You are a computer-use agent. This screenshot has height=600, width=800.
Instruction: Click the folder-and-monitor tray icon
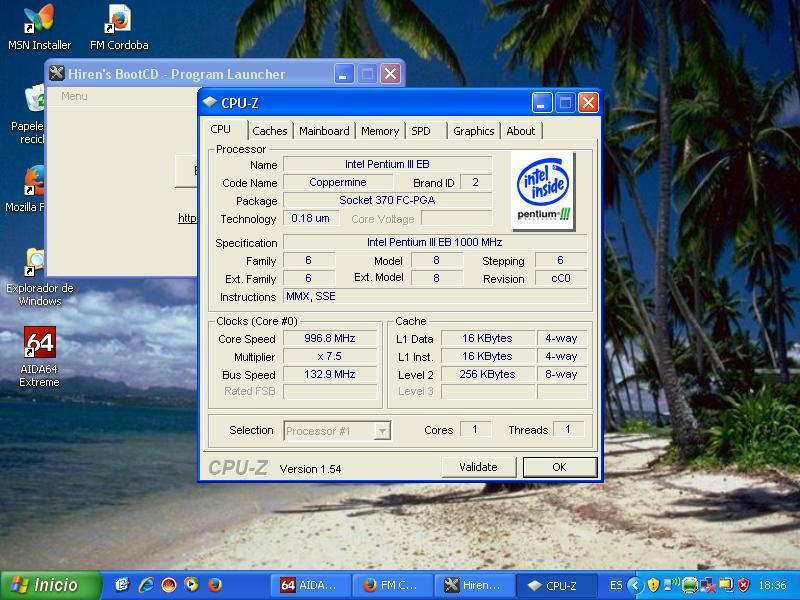click(x=726, y=585)
